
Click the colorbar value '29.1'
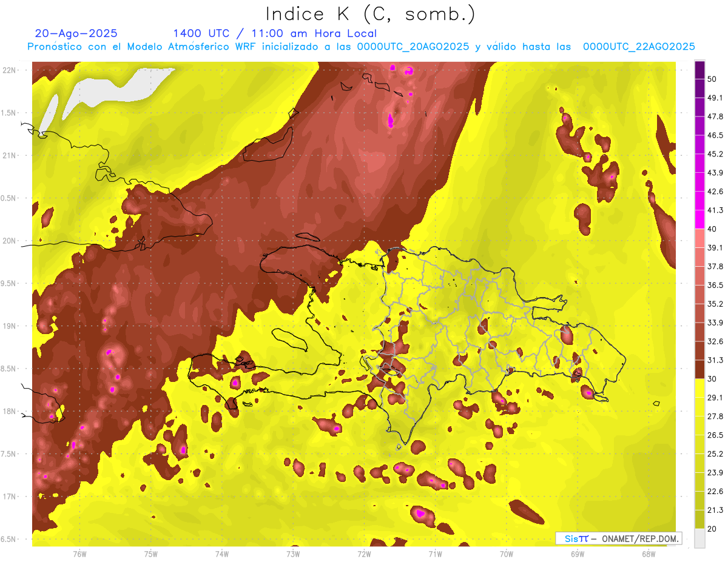715,398
